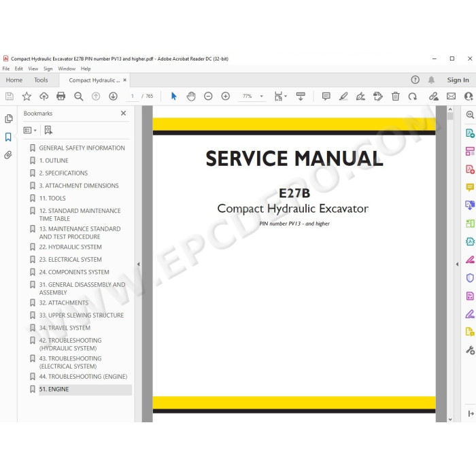Image resolution: width=476 pixels, height=476 pixels.
Task: Open the search magnifier in right pane
Action: point(470,115)
